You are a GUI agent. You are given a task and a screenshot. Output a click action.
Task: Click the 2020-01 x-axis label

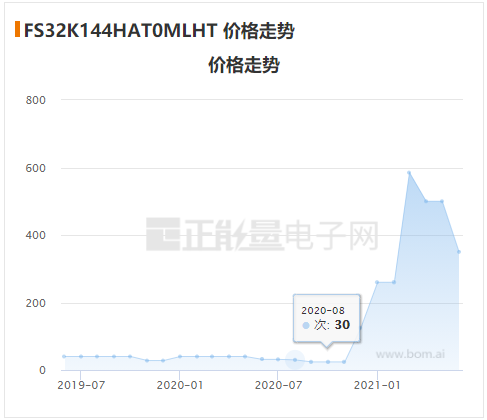click(180, 385)
